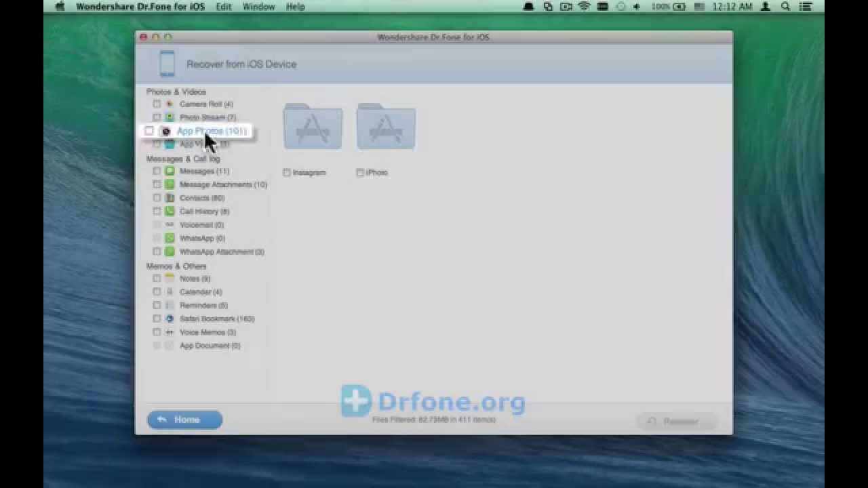Tick the App Photos checkbox
The image size is (868, 488).
pos(149,131)
